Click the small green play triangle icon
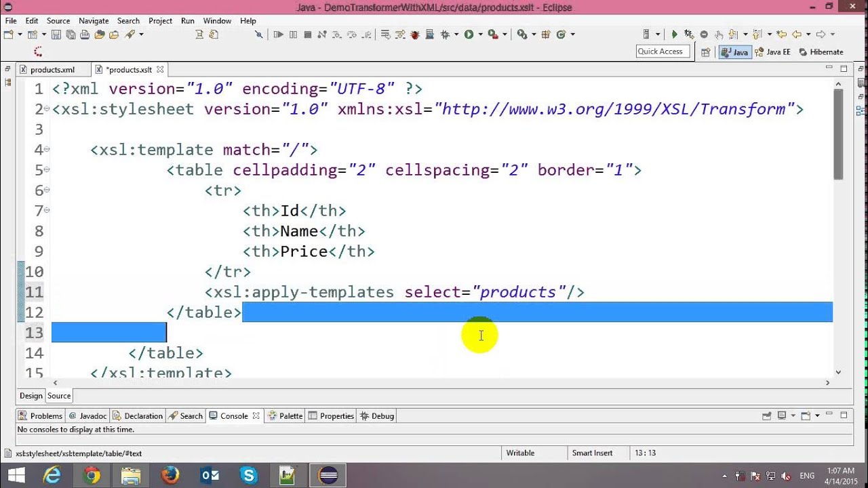868x488 pixels. [x=675, y=34]
